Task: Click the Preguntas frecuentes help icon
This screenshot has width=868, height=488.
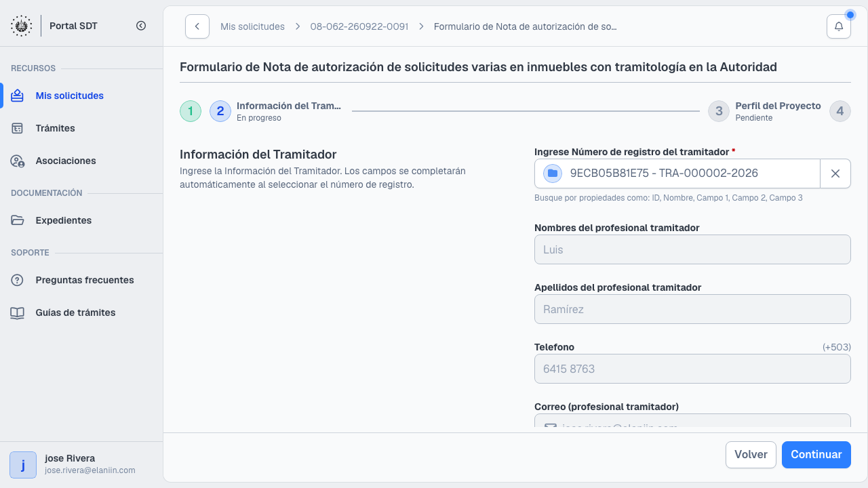Action: [18, 280]
